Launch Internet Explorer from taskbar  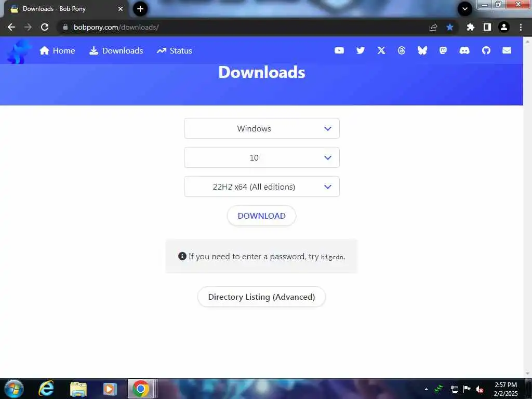click(46, 389)
